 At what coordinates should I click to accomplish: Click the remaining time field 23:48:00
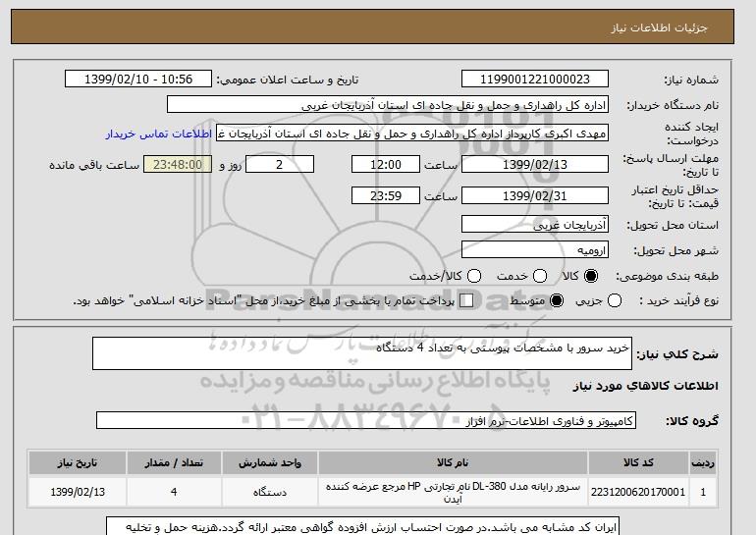click(178, 164)
